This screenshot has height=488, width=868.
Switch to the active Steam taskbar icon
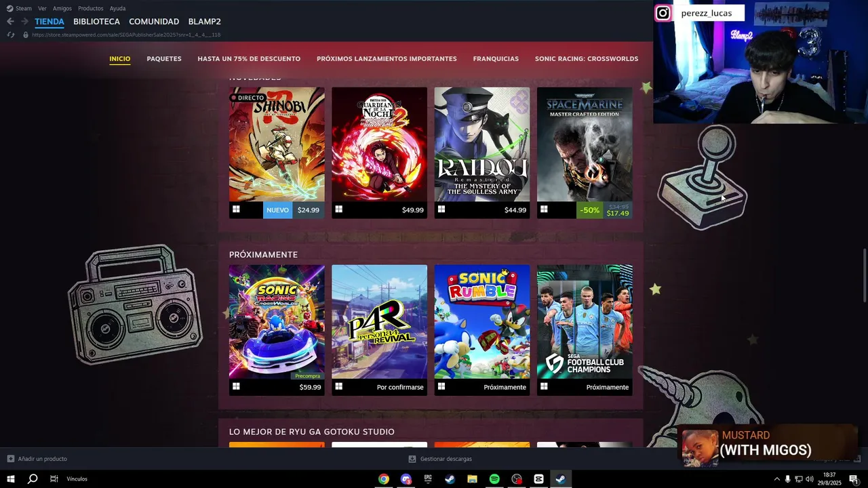pyautogui.click(x=561, y=479)
